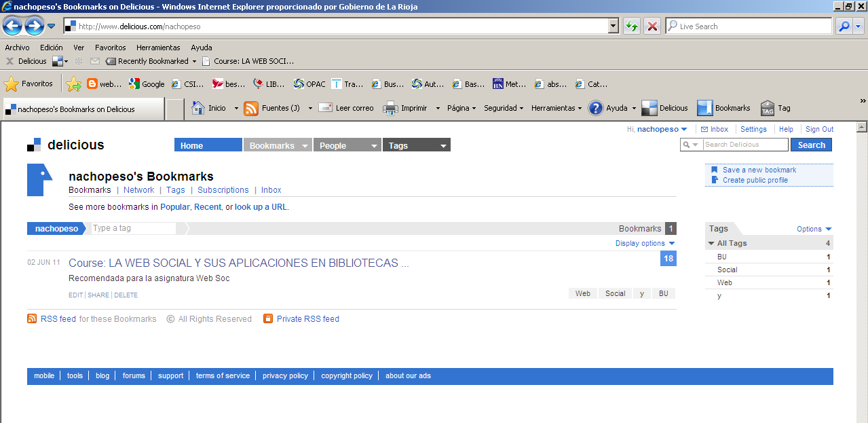Close the Delicious toolbar with its X

click(10, 61)
